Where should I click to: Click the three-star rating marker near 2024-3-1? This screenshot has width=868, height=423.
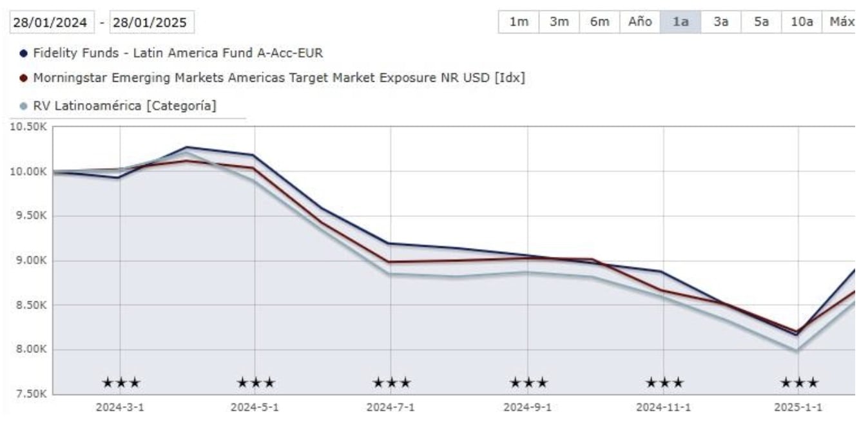(121, 382)
